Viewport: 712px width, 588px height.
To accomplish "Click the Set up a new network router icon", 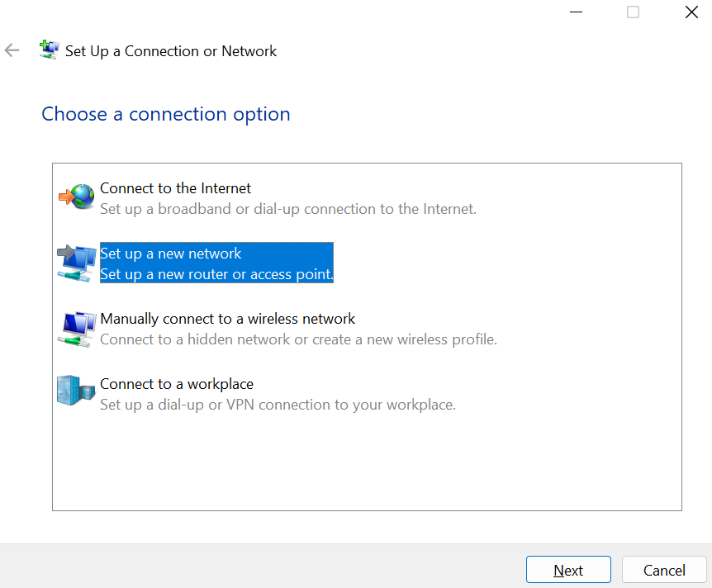I will point(76,262).
